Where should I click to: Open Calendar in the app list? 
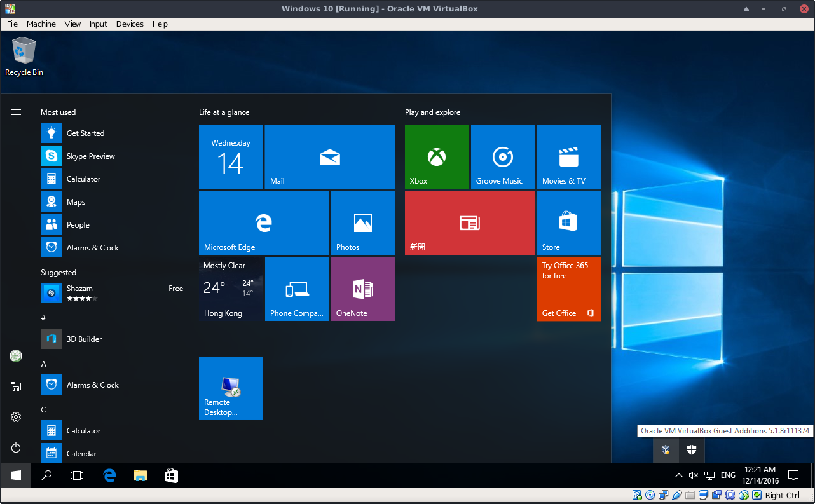point(113,453)
